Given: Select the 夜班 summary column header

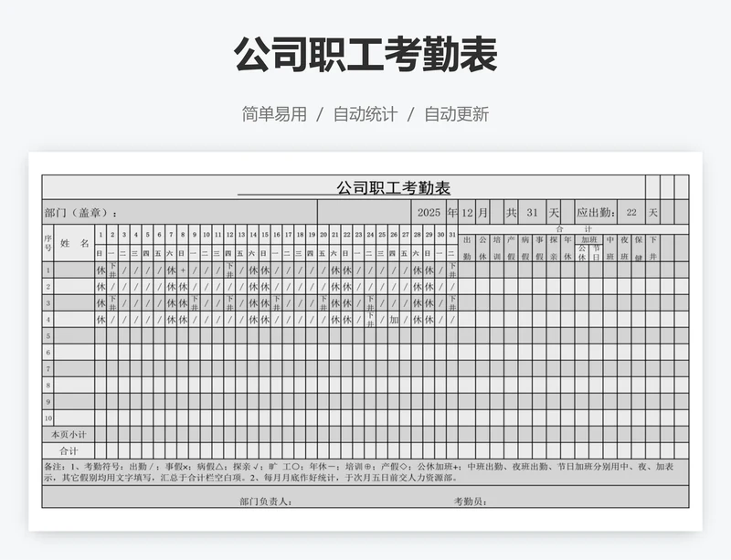Looking at the screenshot, I should tap(624, 248).
